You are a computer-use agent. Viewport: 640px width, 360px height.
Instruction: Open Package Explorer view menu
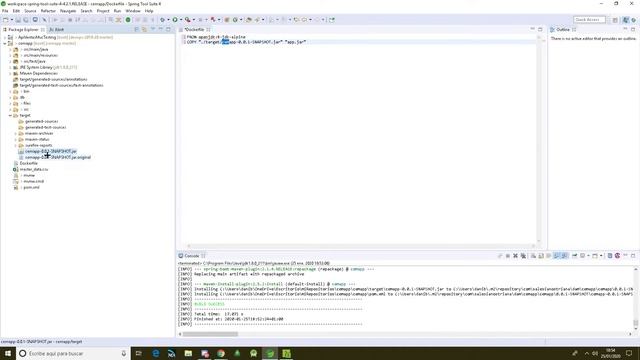click(153, 29)
